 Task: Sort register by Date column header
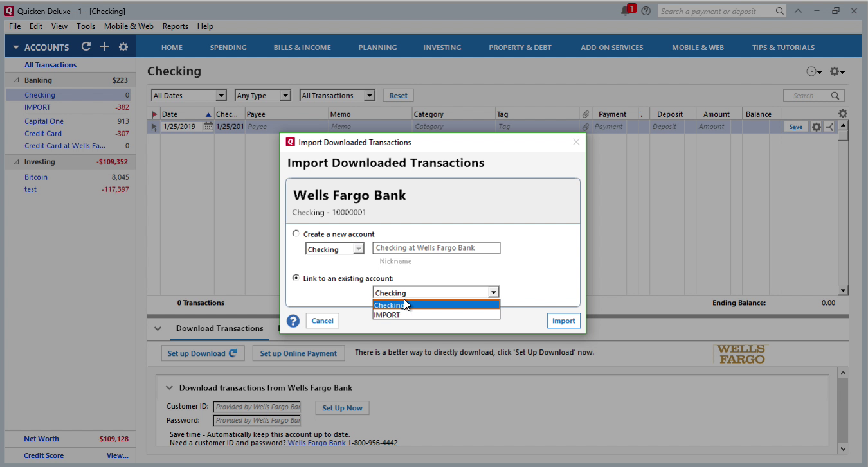186,114
